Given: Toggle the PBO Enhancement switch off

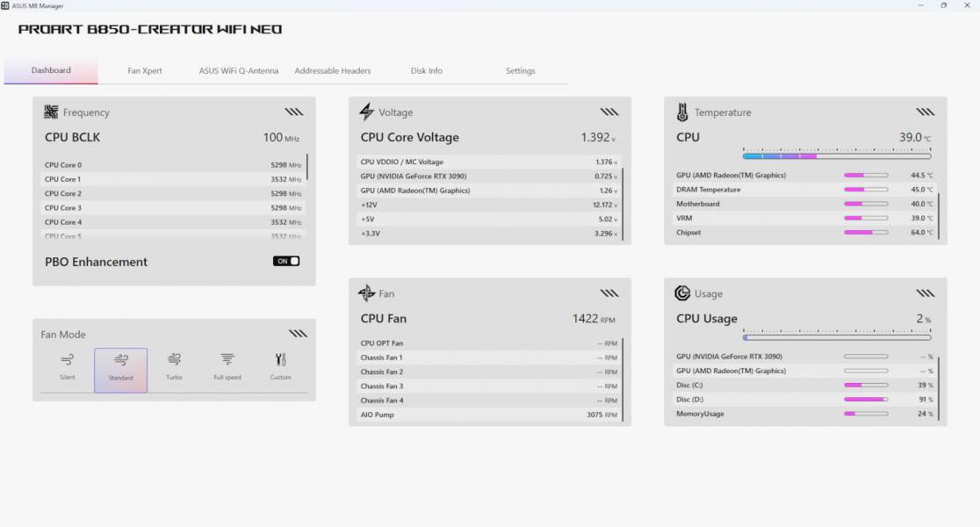Looking at the screenshot, I should 286,262.
